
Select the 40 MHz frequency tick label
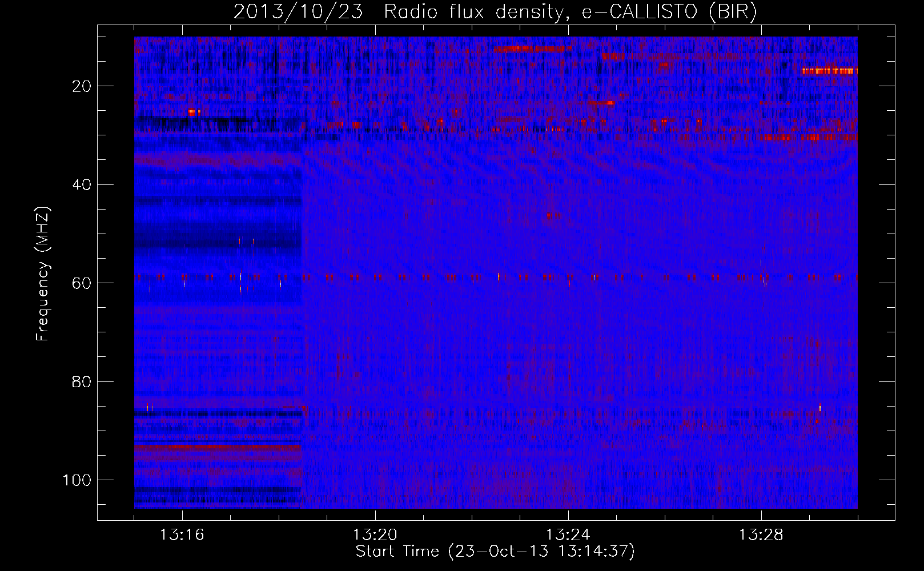(82, 184)
